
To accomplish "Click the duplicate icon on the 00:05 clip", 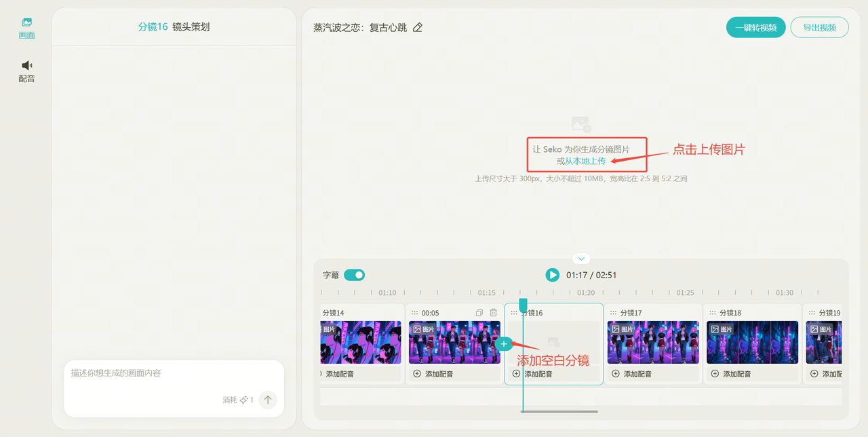I will click(x=479, y=313).
